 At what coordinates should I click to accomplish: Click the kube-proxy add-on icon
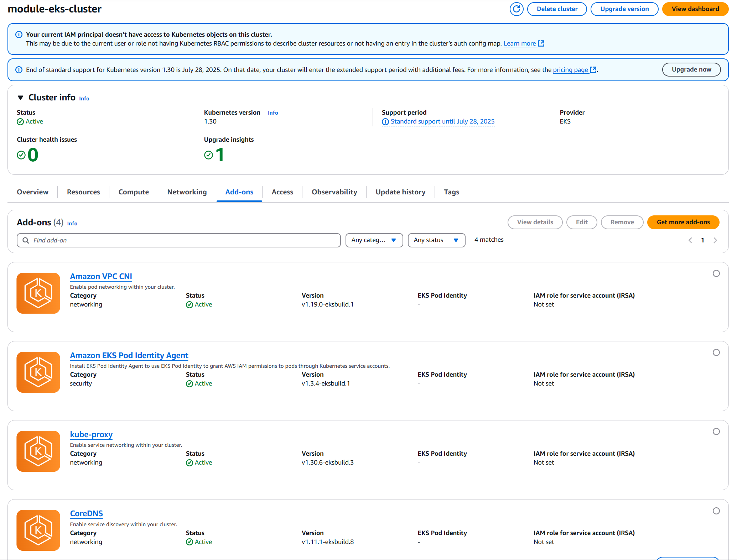(38, 451)
